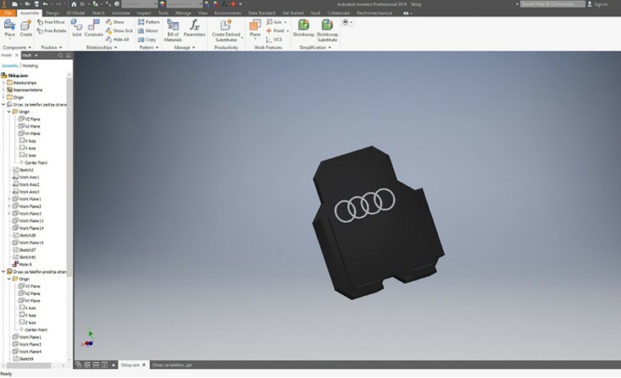Click the Free Move button
Screen dimensions: 621x378
coord(51,22)
